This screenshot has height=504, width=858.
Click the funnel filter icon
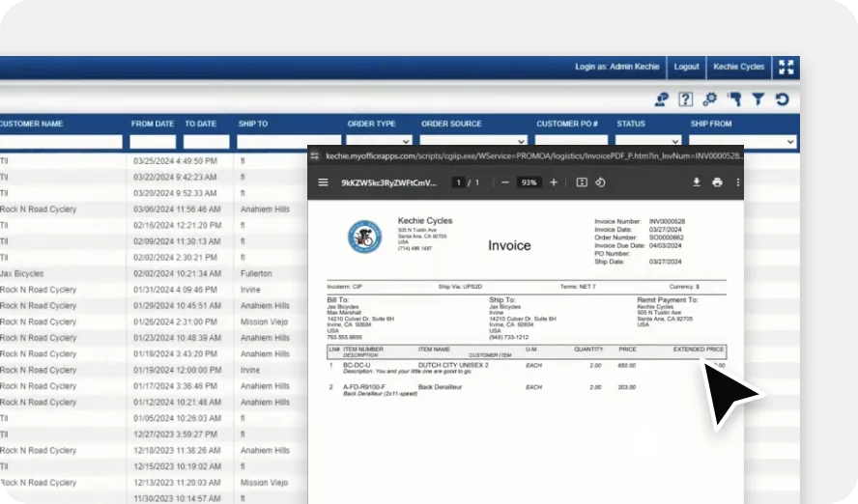pyautogui.click(x=758, y=98)
